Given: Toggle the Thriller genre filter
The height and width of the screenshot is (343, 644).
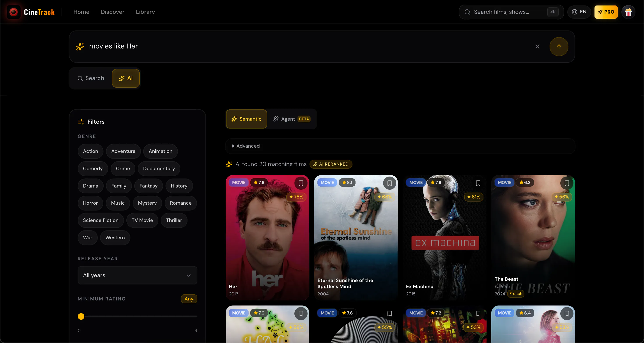Looking at the screenshot, I should click(x=174, y=220).
